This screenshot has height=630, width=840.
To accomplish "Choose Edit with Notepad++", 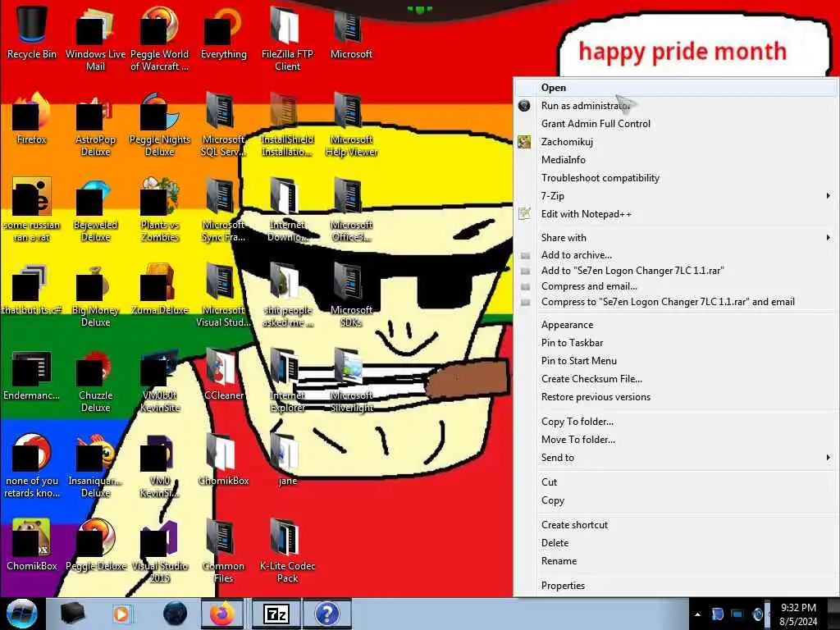I will coord(676,214).
